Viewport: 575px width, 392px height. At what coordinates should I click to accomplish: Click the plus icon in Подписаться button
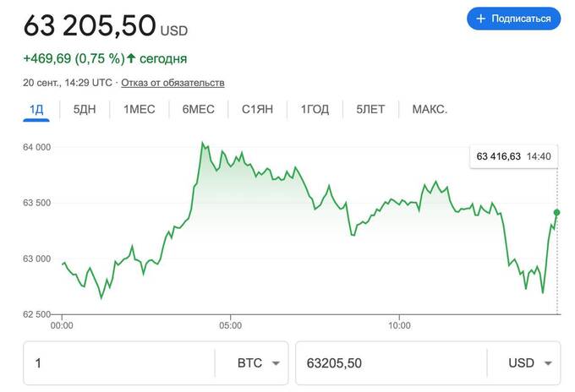click(481, 19)
